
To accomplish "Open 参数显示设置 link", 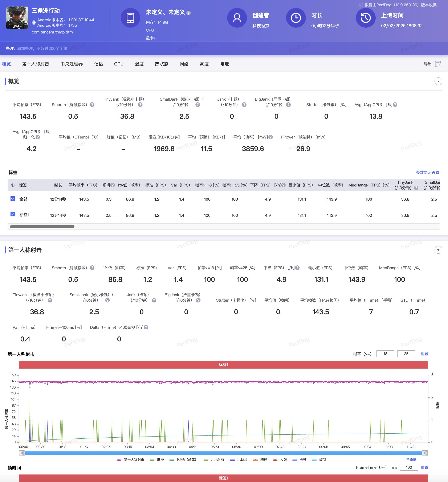I will point(427,172).
